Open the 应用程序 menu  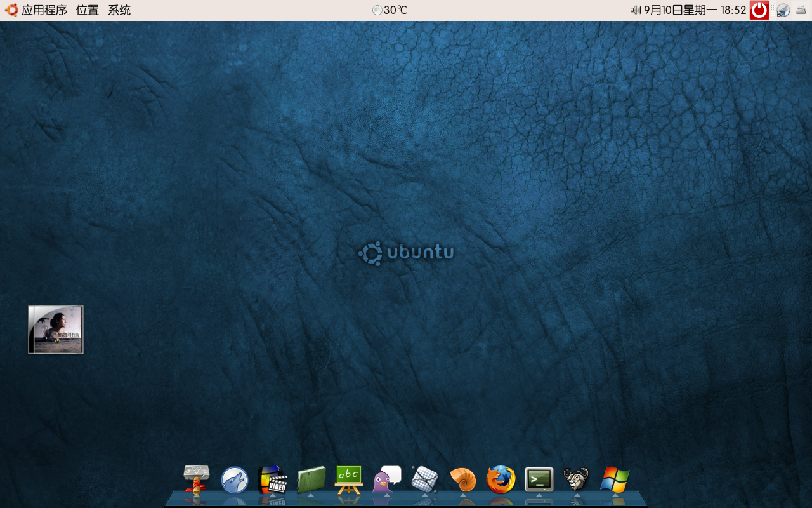pyautogui.click(x=44, y=10)
